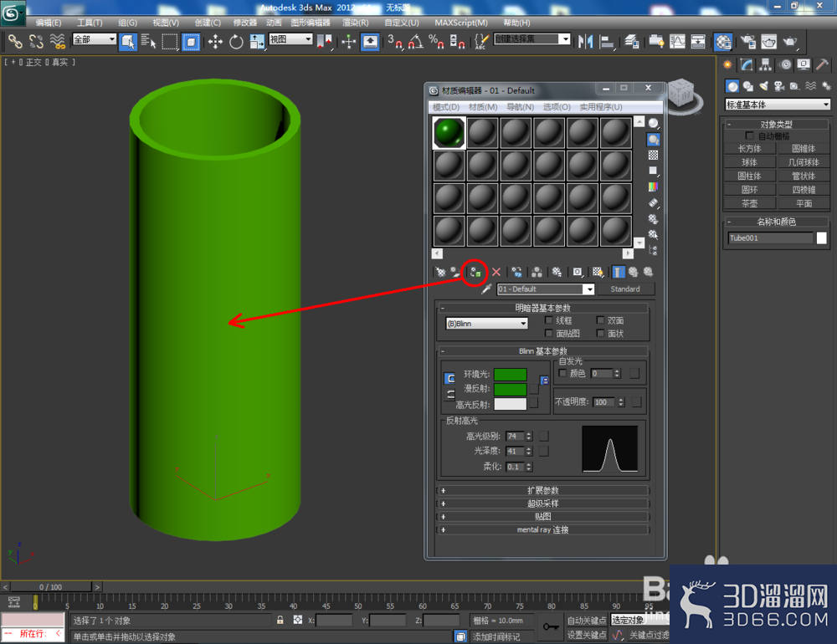This screenshot has width=837, height=644.
Task: Toggle diffuse-specular color lock button
Action: 449,394
